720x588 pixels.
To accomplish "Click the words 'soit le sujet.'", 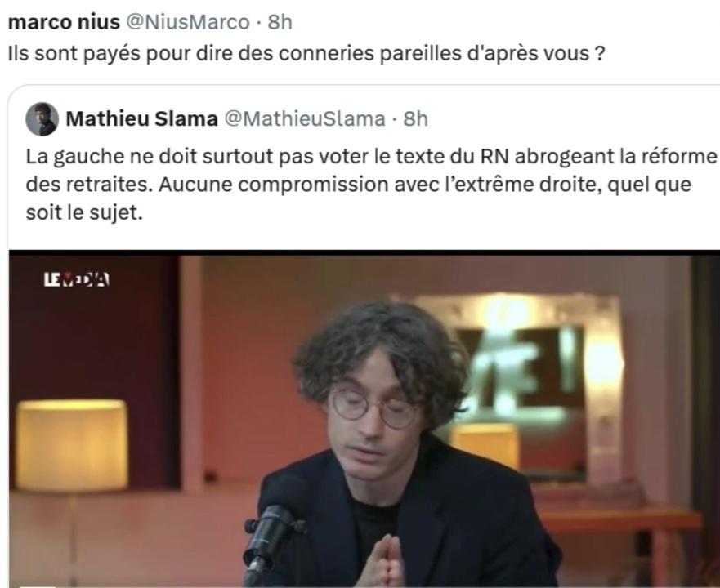I will (x=84, y=212).
